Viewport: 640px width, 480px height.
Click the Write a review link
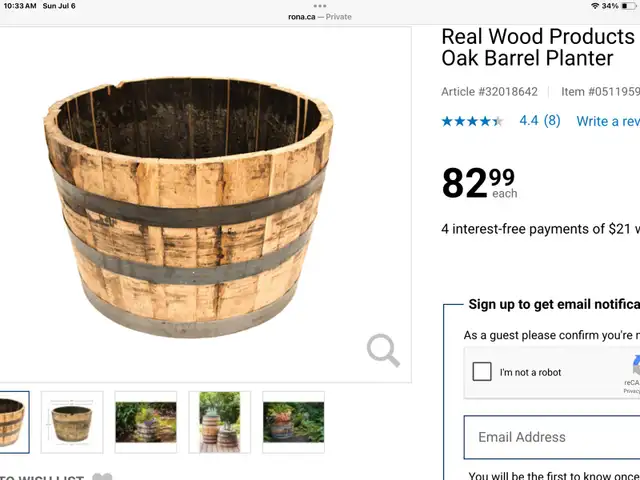(x=608, y=121)
